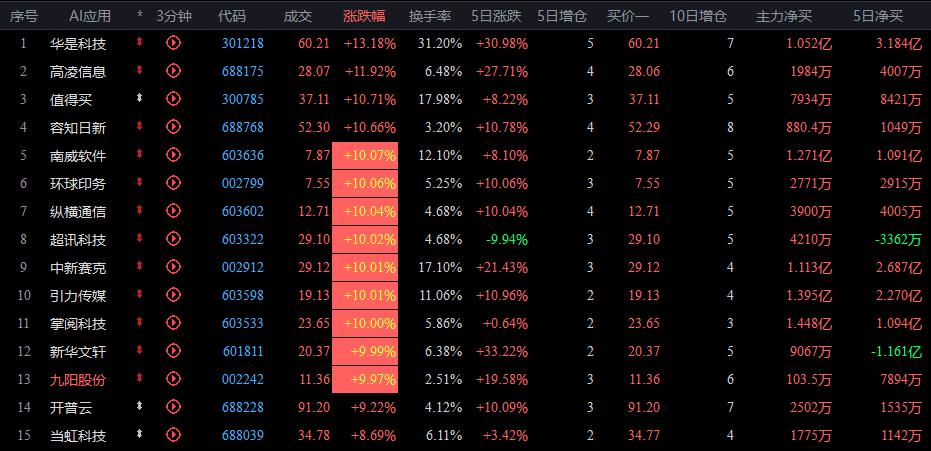Open 3-minute playback icon for 新华文轩
This screenshot has width=931, height=451.
173,351
